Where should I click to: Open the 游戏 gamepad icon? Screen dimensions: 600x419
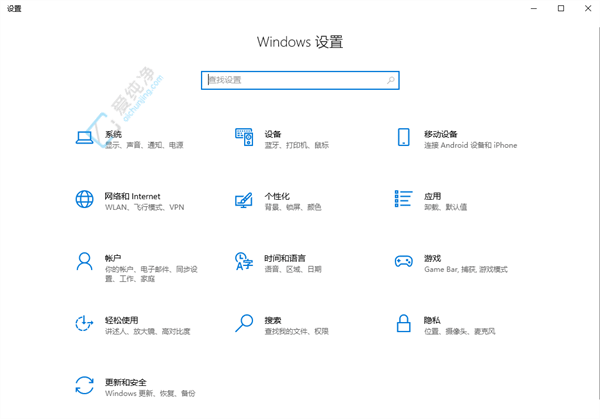click(403, 261)
